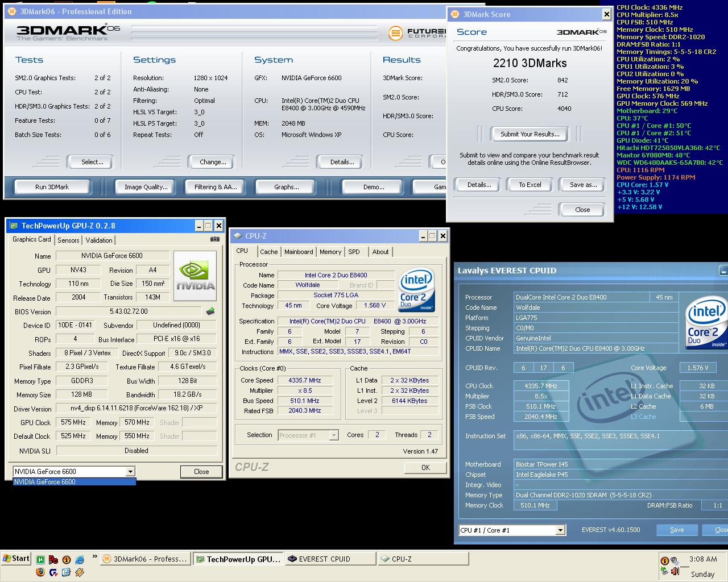The height and width of the screenshot is (582, 728).
Task: Open the Start menu
Action: (16, 559)
